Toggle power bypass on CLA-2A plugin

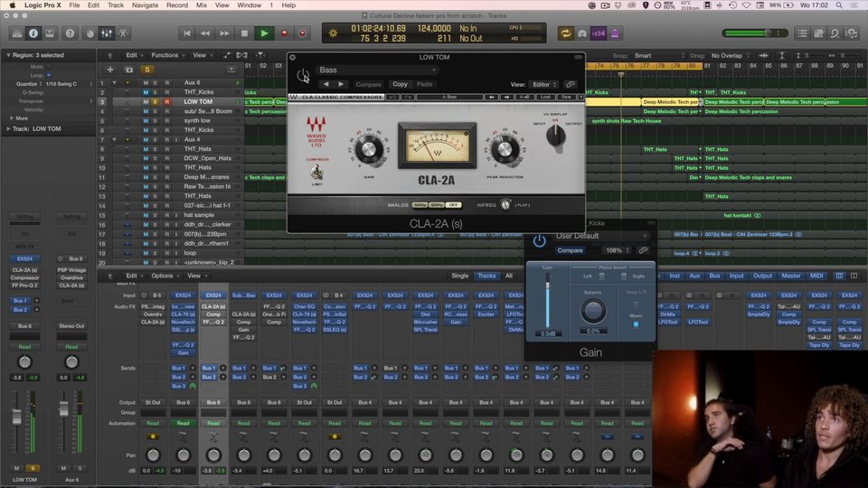303,76
